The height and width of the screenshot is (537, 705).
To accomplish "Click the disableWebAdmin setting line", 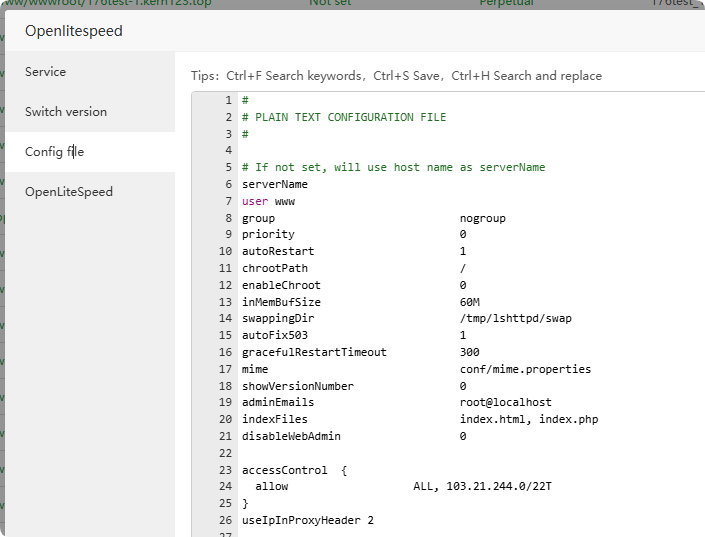I will [291, 436].
